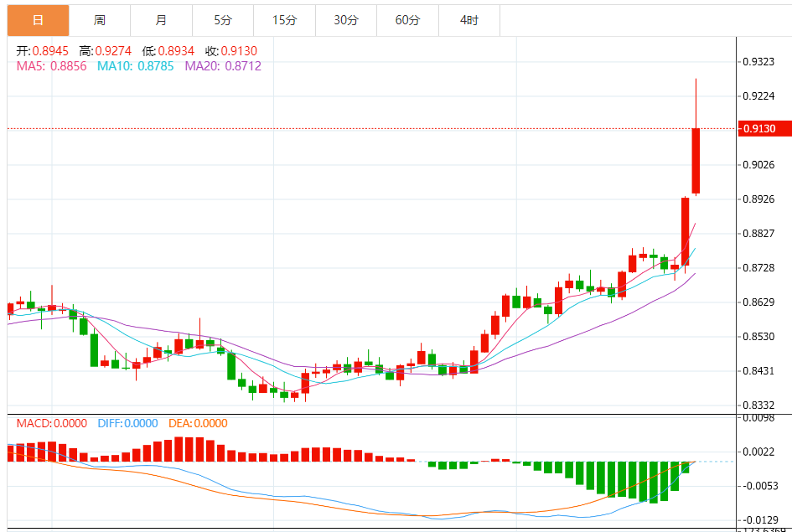Click the 0.8332 price axis label
The width and height of the screenshot is (792, 532).
[x=759, y=405]
